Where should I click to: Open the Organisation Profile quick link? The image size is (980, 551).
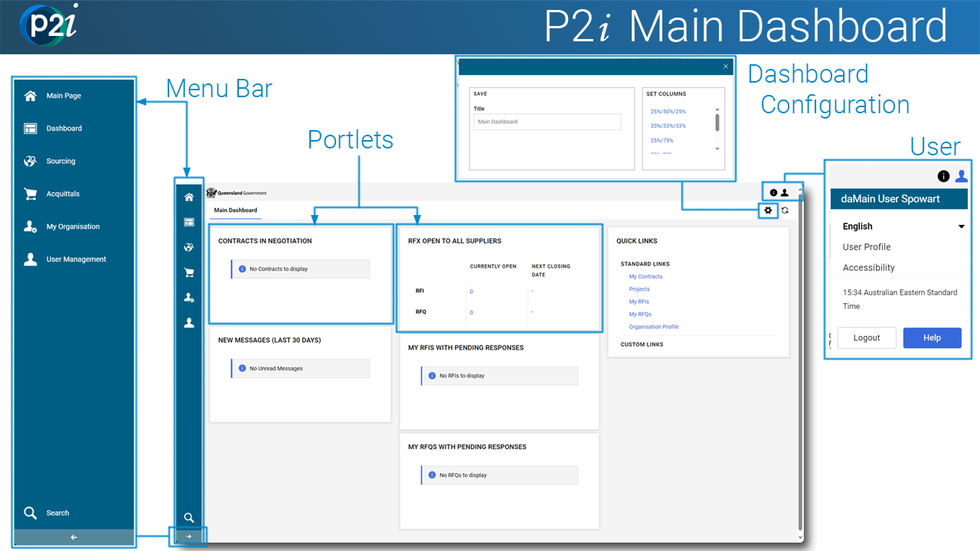(654, 327)
